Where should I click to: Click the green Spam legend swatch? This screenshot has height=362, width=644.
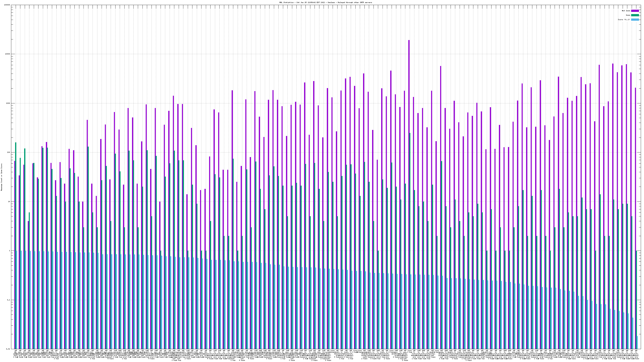pyautogui.click(x=635, y=15)
